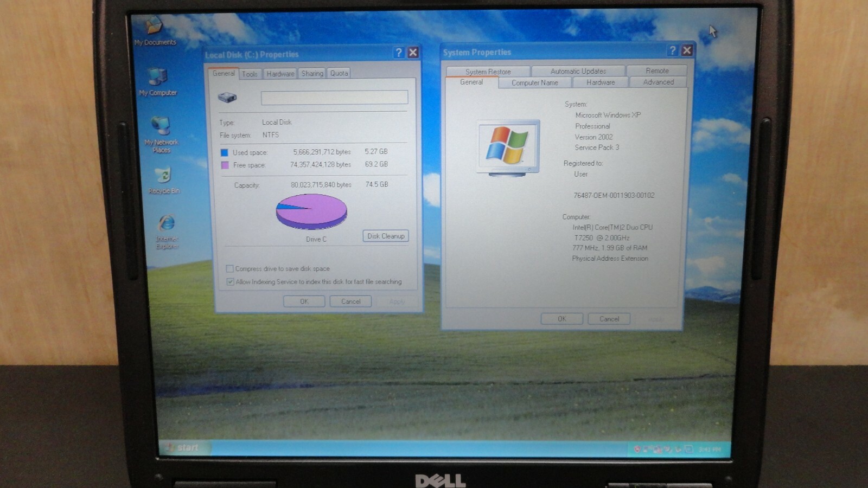The height and width of the screenshot is (488, 868).
Task: Click the '80,023,715,840 bytes' capacity value
Action: (x=321, y=185)
